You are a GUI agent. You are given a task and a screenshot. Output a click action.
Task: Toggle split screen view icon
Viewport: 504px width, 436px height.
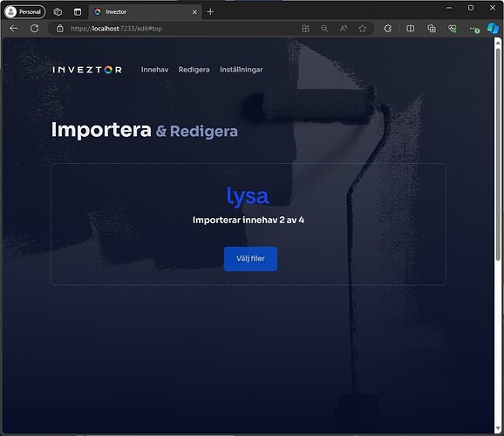410,29
